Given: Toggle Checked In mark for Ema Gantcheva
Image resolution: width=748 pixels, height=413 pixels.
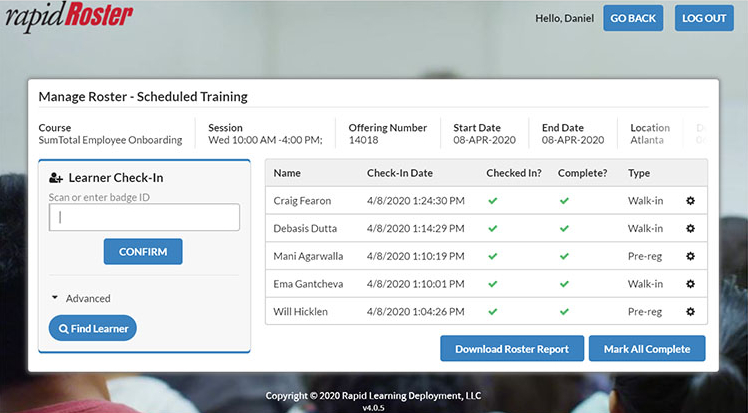Looking at the screenshot, I should point(492,284).
